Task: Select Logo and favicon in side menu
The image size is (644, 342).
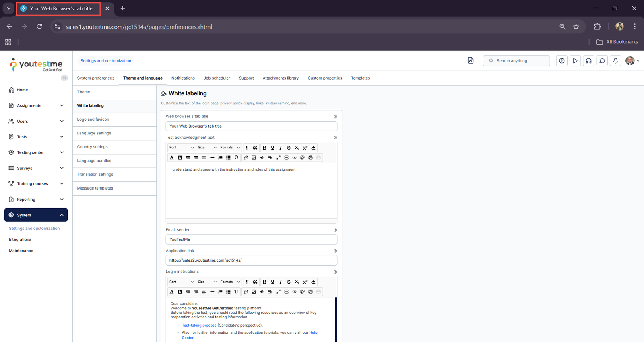Action: (93, 119)
